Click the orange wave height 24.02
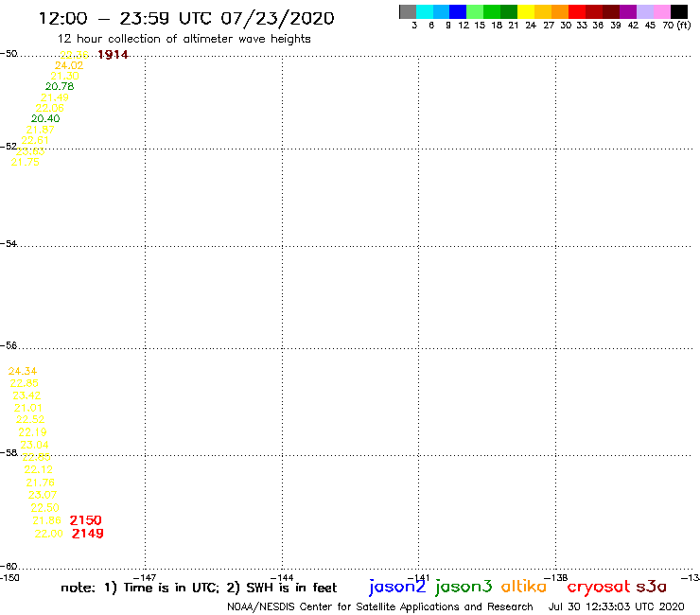700x615 pixels. pyautogui.click(x=69, y=65)
